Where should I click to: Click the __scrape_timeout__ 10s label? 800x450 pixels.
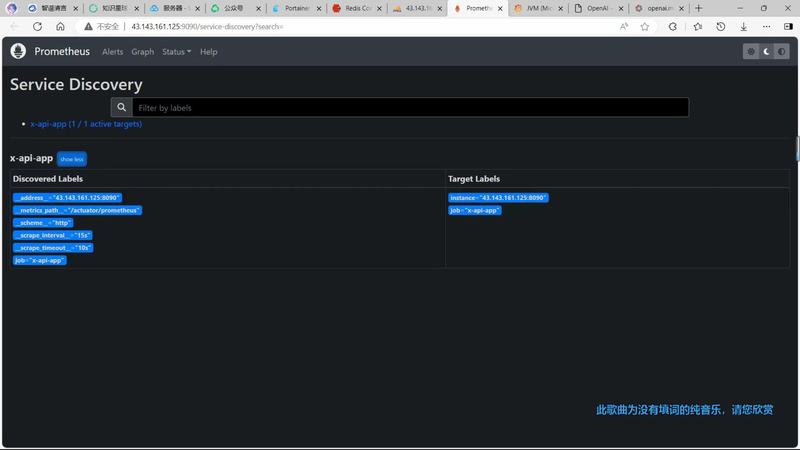tap(53, 247)
